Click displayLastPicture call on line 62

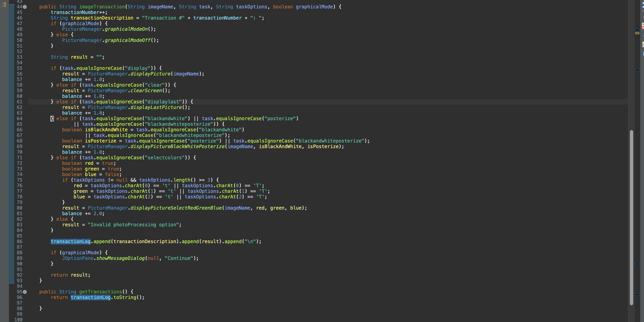coord(156,107)
